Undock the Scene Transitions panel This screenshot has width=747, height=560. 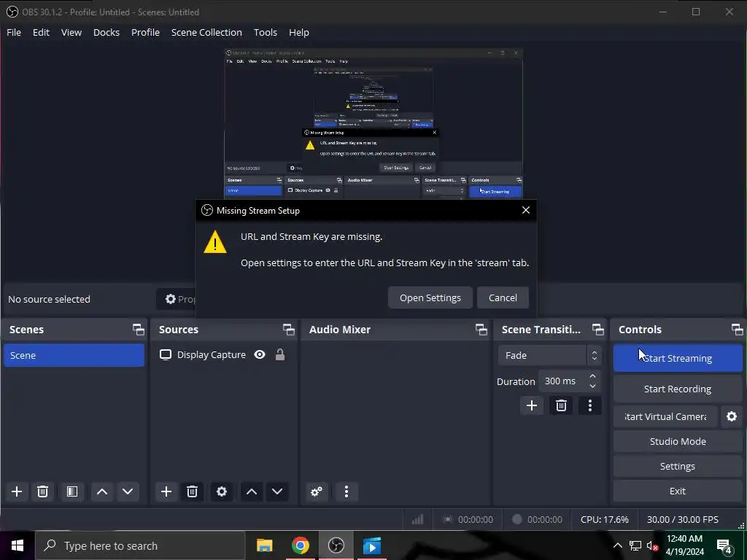click(598, 330)
